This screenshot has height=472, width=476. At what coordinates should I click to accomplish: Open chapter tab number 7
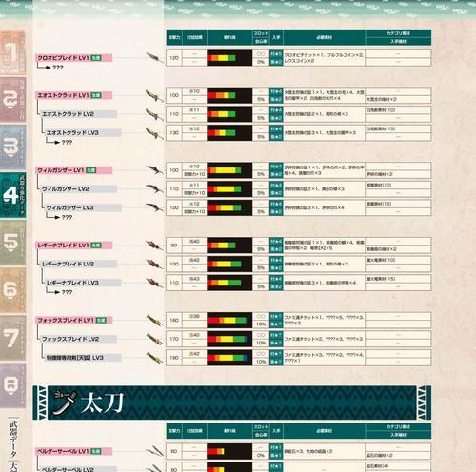pyautogui.click(x=12, y=338)
